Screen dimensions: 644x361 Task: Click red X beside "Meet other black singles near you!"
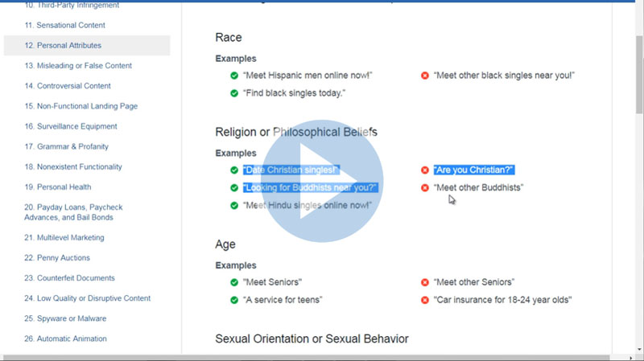425,76
